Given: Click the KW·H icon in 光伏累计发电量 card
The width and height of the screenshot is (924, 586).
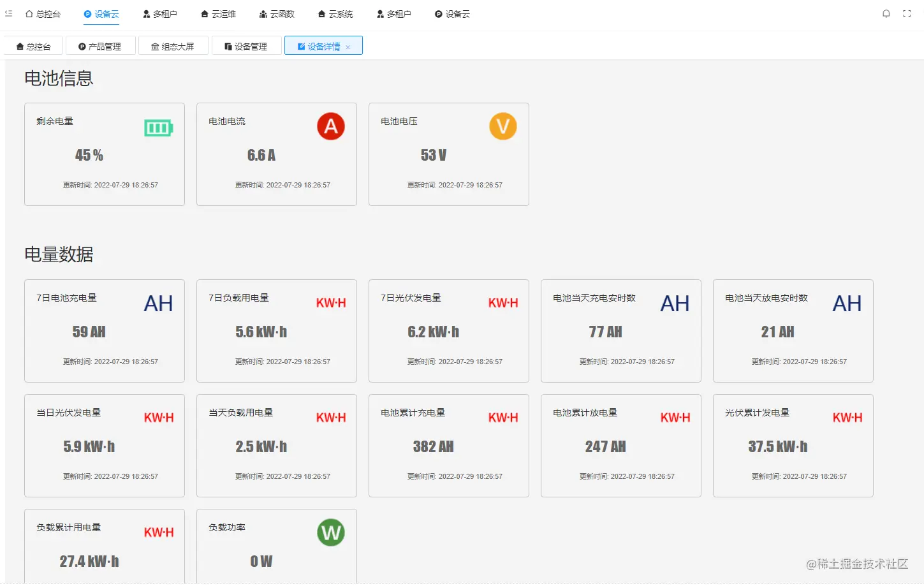Looking at the screenshot, I should 847,418.
